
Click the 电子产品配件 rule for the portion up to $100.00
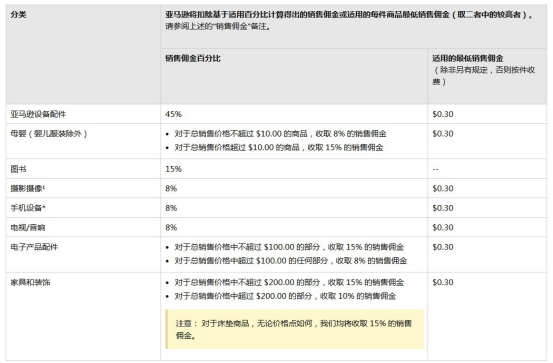[289, 247]
